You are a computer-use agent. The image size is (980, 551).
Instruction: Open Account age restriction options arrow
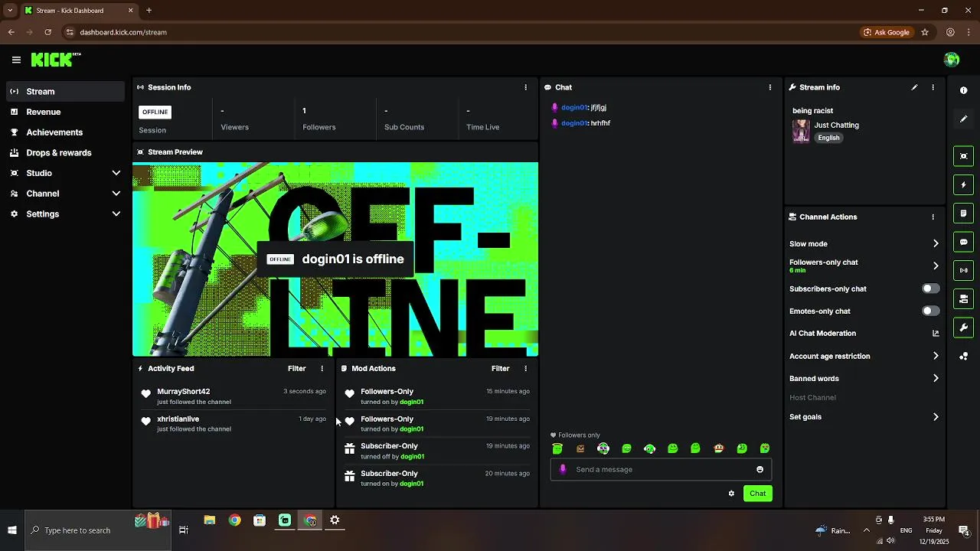coord(936,356)
